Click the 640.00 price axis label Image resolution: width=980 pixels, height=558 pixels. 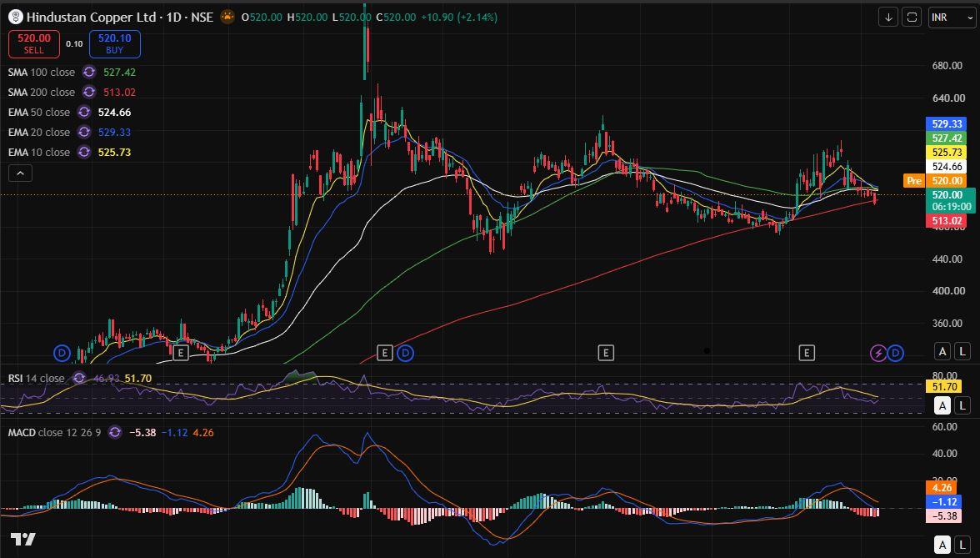(947, 98)
